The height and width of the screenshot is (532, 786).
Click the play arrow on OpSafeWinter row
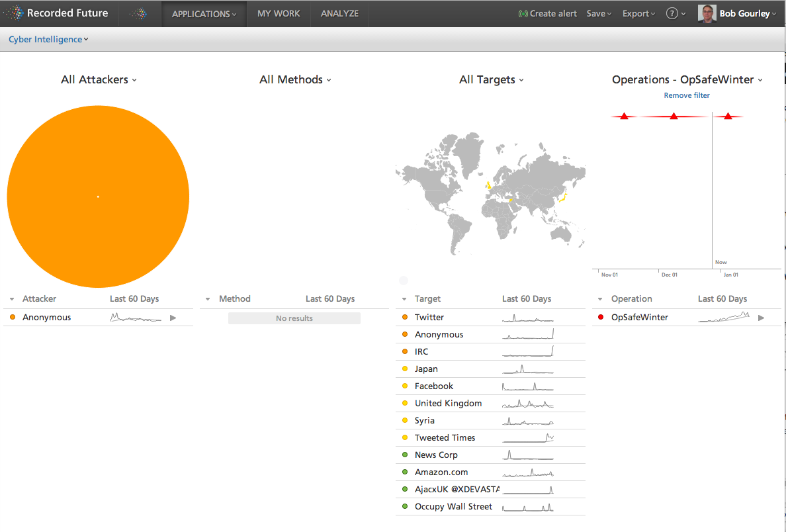point(761,318)
